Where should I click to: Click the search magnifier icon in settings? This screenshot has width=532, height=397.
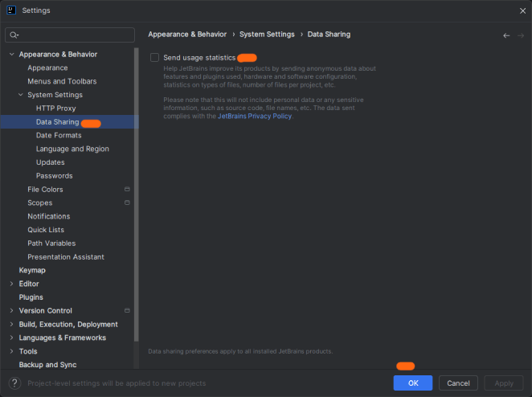click(x=14, y=35)
